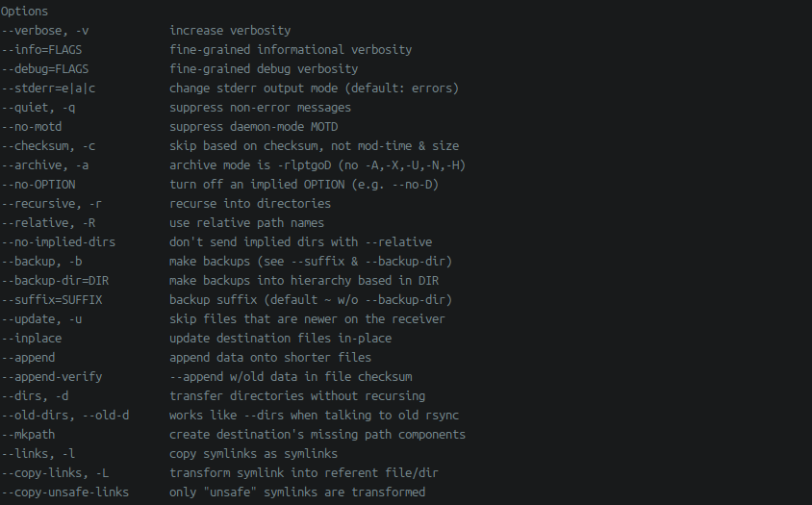Click the --debug=FLAGS option text
Screen dimensions: 812x505
point(45,69)
